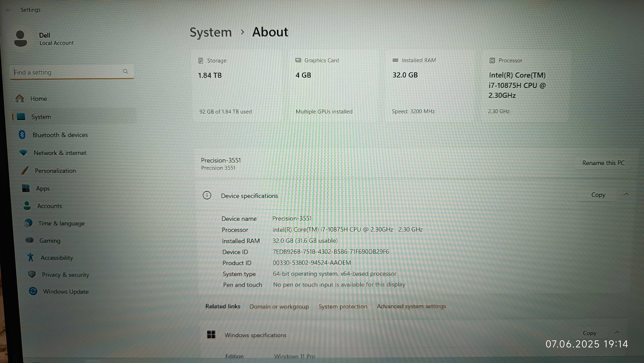Viewport: 644px width, 363px height.
Task: Click the Windows specifications logo icon
Action: (211, 334)
